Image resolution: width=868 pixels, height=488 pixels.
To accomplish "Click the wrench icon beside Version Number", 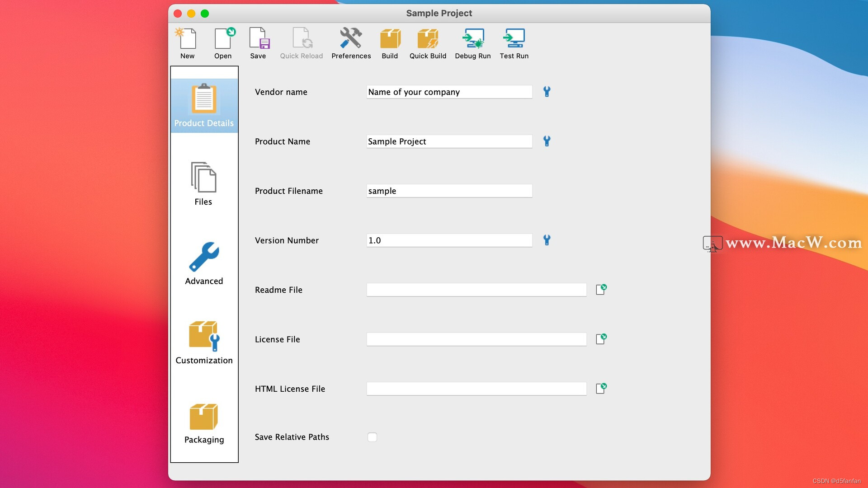I will [547, 240].
